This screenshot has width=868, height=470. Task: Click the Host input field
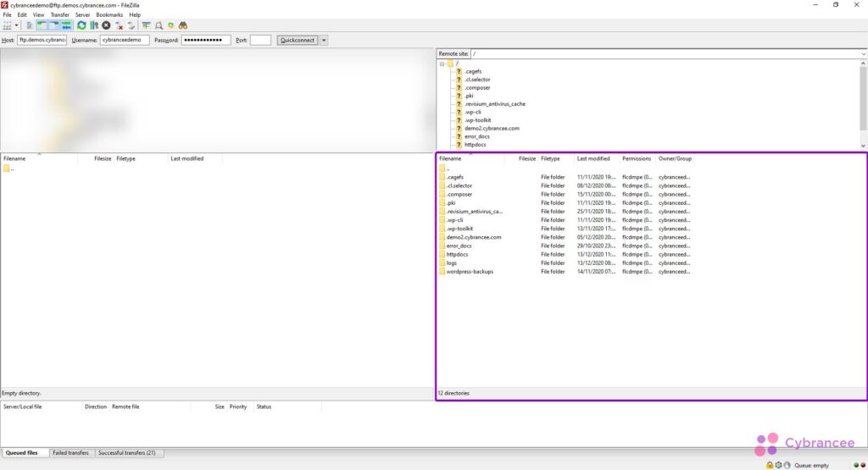[x=42, y=40]
